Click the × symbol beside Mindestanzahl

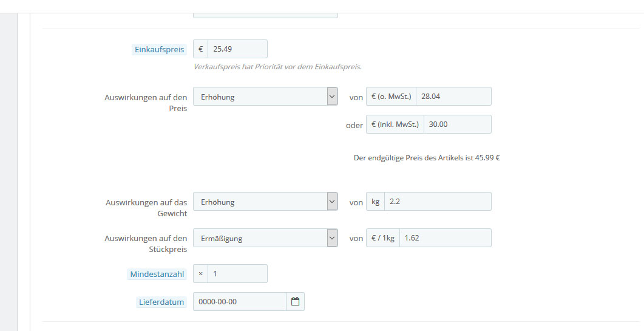[x=201, y=274]
